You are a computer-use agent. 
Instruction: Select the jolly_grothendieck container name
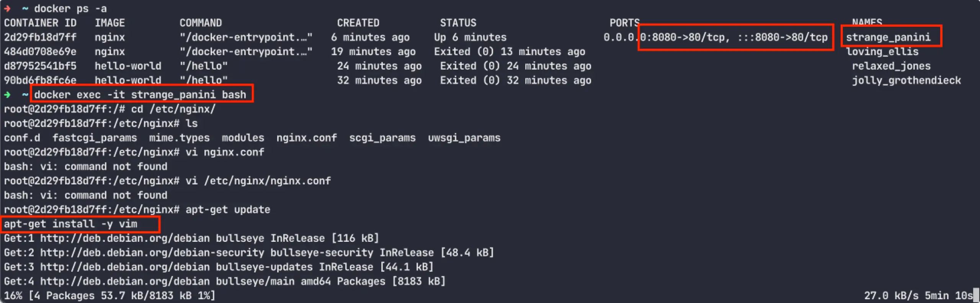point(906,80)
